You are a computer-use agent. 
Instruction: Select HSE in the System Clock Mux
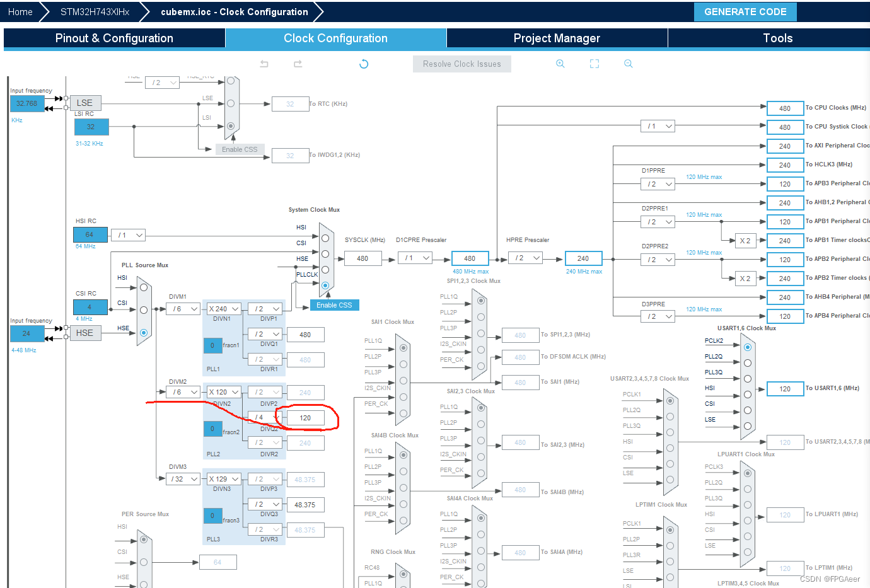[325, 270]
